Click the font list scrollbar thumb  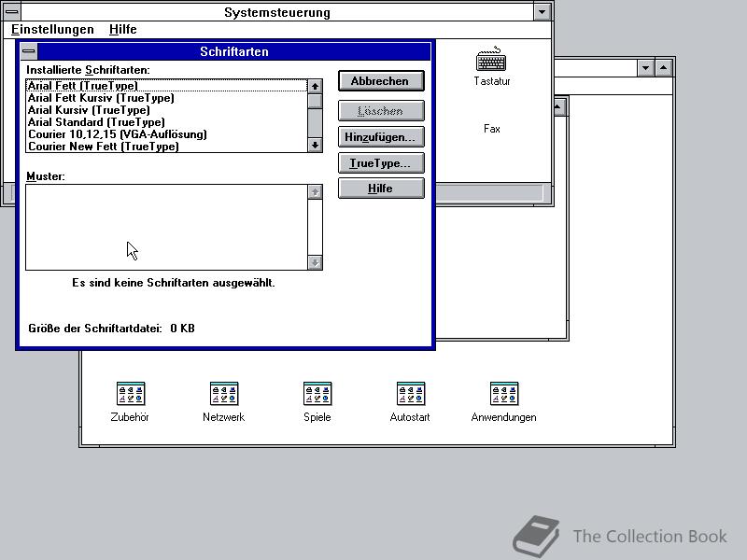click(315, 102)
